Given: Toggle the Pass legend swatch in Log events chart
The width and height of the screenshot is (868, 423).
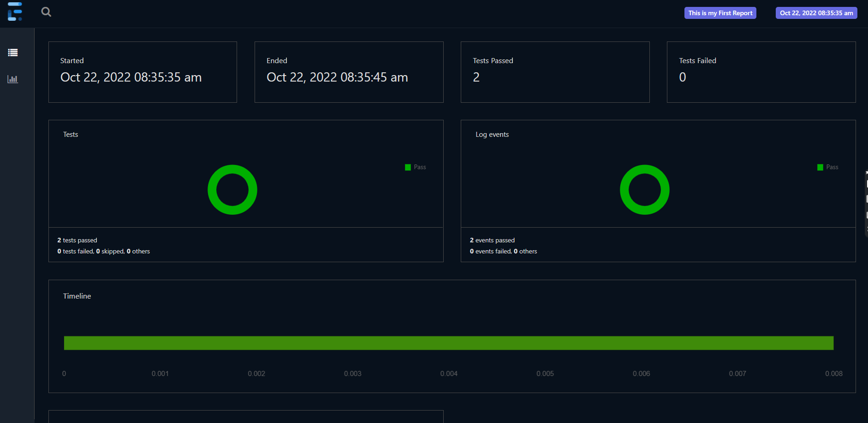Looking at the screenshot, I should 820,167.
